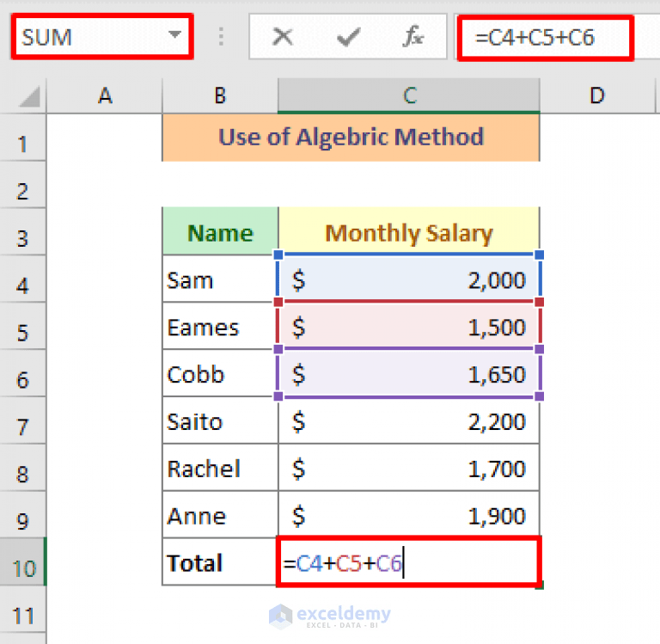Select row 4 header
Image resolution: width=660 pixels, height=644 pixels.
pos(22,279)
